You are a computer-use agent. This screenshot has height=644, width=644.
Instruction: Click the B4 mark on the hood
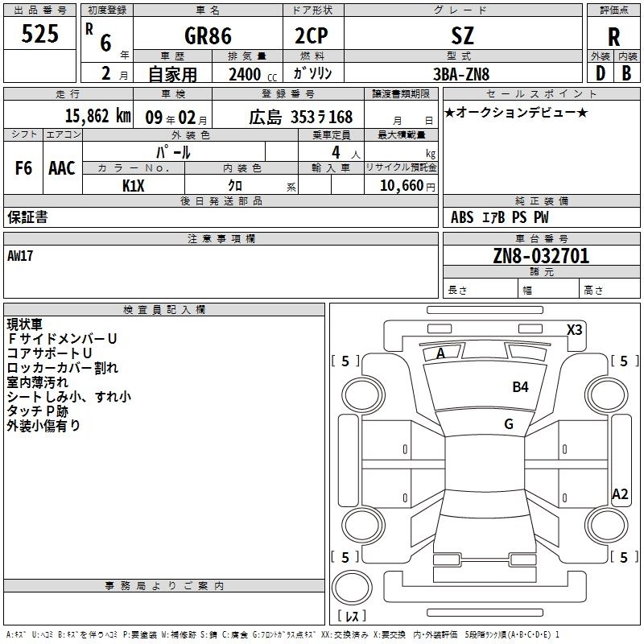(x=520, y=387)
